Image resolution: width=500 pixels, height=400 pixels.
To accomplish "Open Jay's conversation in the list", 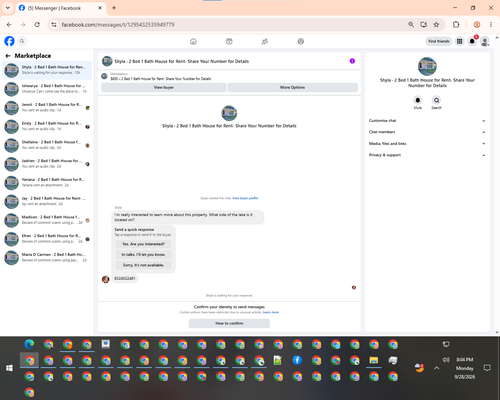I will [x=47, y=201].
